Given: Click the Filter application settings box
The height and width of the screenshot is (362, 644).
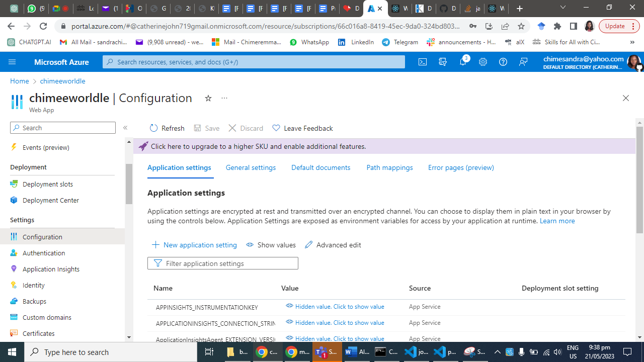Looking at the screenshot, I should 223,263.
